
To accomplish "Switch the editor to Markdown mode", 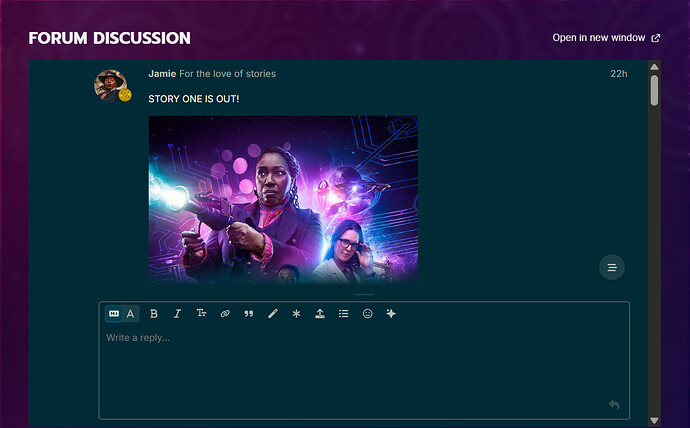I will click(114, 314).
